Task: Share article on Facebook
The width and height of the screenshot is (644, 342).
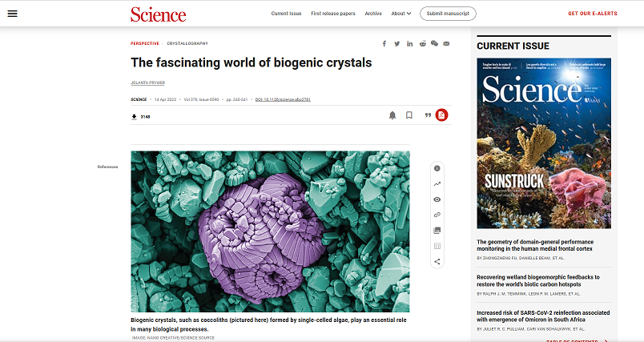Action: [x=384, y=43]
